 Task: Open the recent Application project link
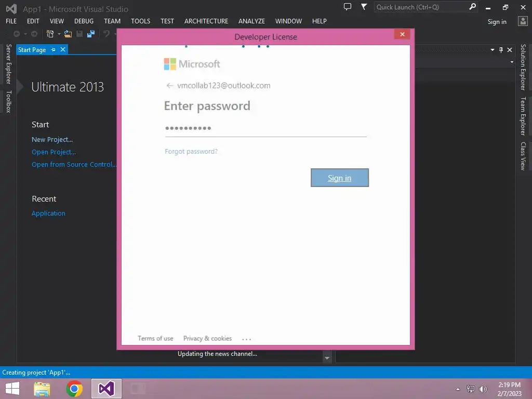(x=48, y=214)
